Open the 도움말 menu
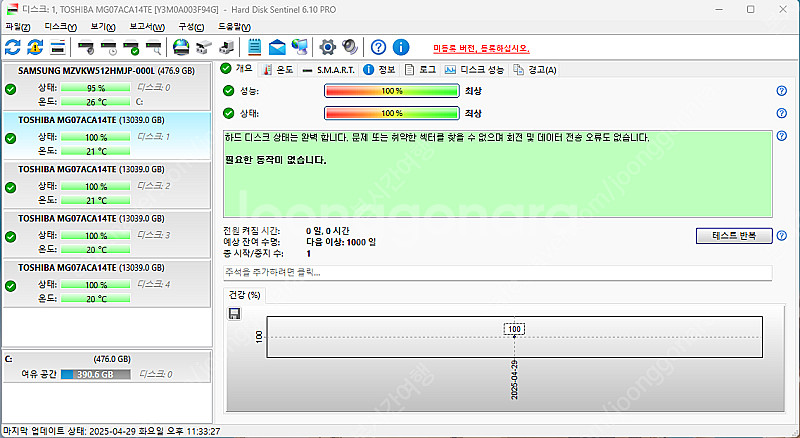The image size is (800, 438). tap(234, 27)
